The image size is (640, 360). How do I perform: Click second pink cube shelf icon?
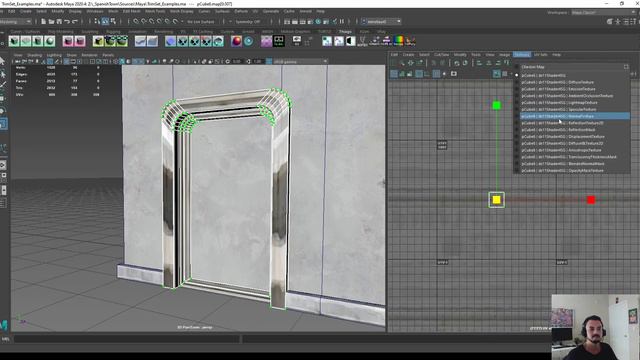pyautogui.click(x=80, y=41)
